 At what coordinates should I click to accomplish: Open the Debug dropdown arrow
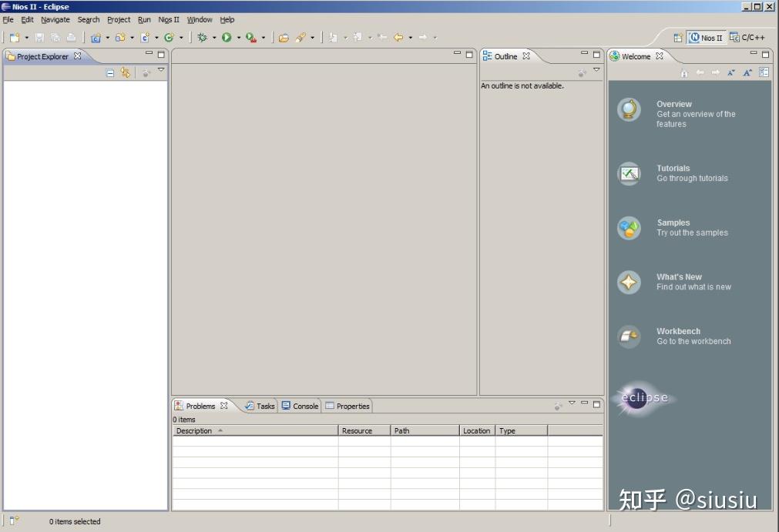214,38
